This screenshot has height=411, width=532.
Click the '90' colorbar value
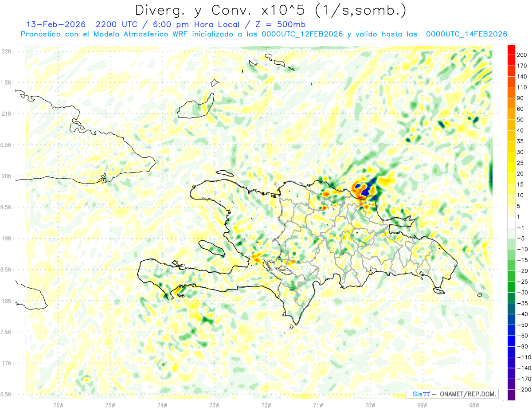point(520,98)
